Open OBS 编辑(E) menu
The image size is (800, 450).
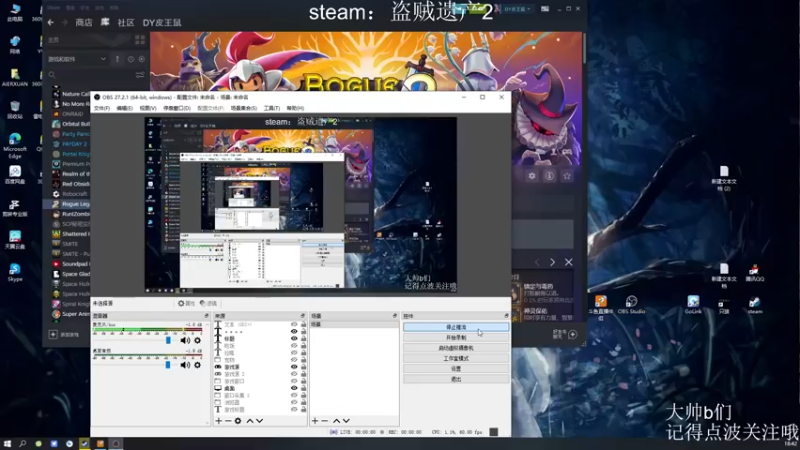(124, 108)
